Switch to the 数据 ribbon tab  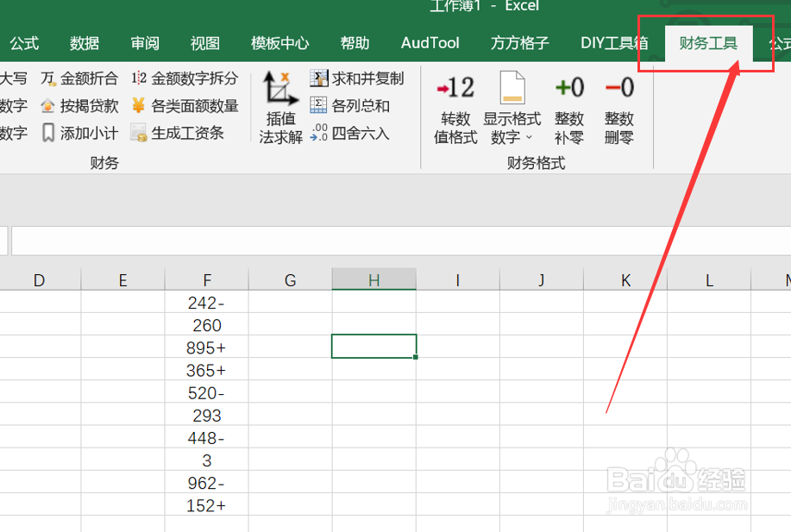coord(85,42)
